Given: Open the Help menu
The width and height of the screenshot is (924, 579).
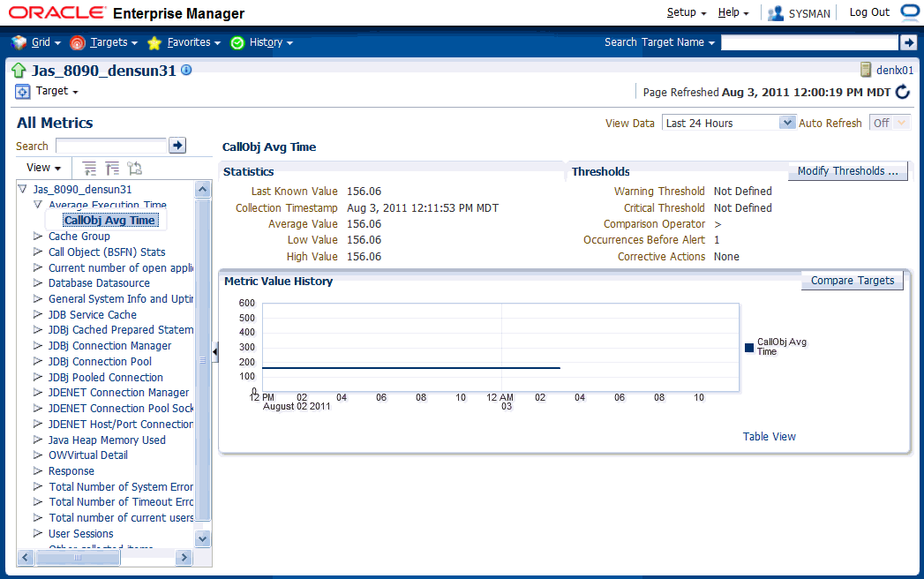Looking at the screenshot, I should [x=733, y=12].
